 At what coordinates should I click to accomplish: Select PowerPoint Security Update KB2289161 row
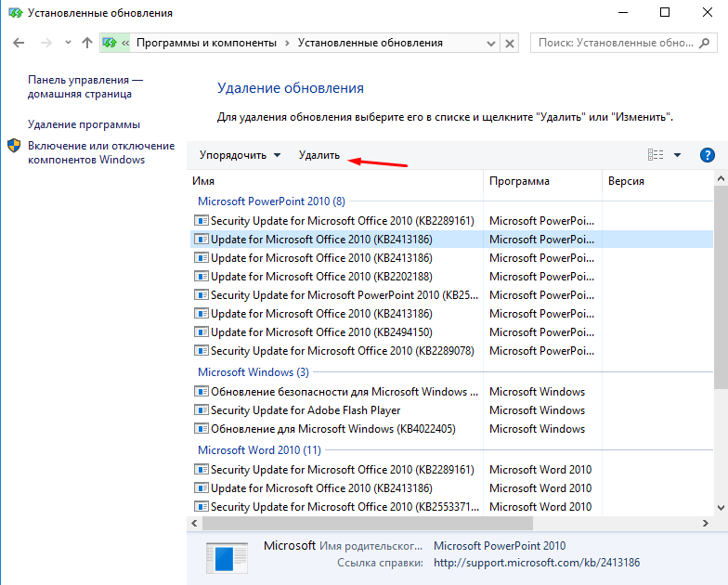tap(451, 221)
